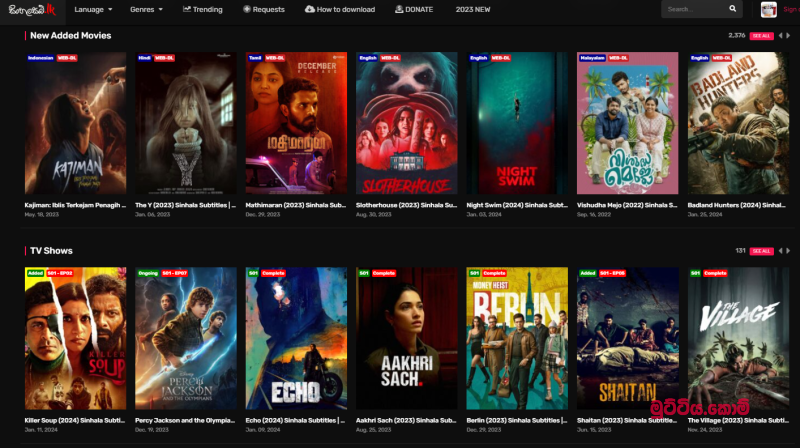Open the user avatar icon
This screenshot has height=448, width=800.
(768, 9)
